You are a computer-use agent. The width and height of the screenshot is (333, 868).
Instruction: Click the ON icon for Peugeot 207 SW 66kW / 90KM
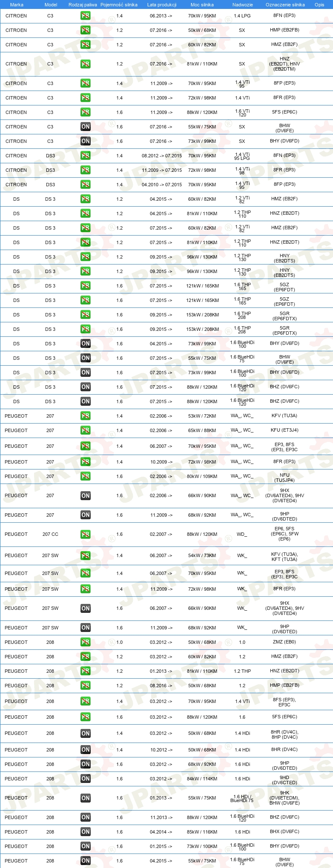coord(85,608)
